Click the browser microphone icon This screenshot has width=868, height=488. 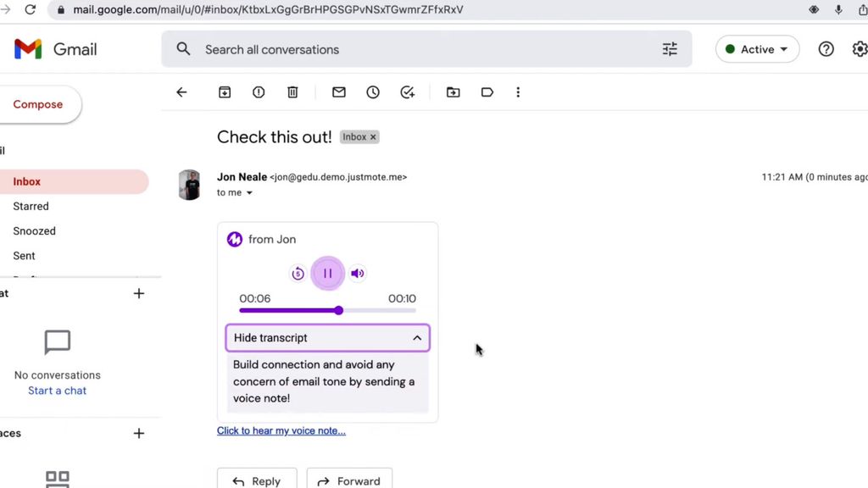(x=838, y=9)
